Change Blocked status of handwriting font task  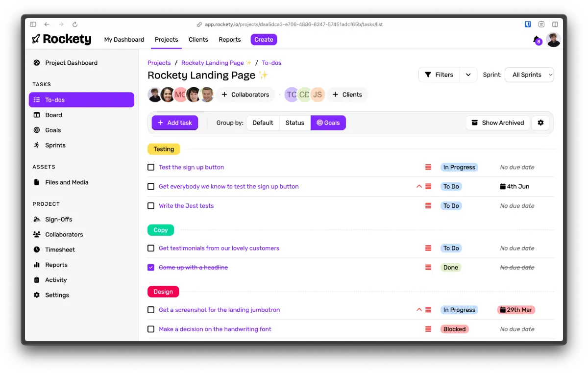coord(454,329)
